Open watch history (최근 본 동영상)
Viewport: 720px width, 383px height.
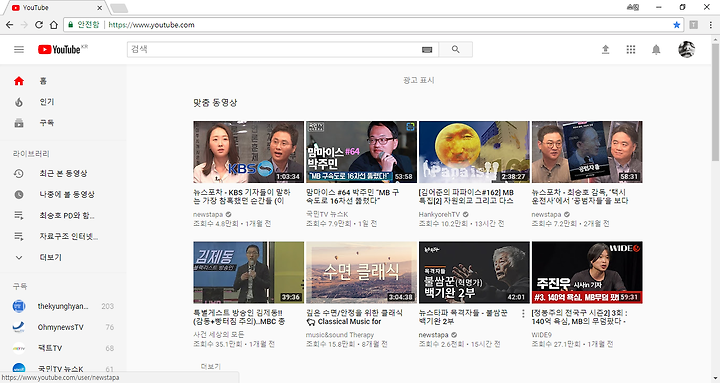63,174
